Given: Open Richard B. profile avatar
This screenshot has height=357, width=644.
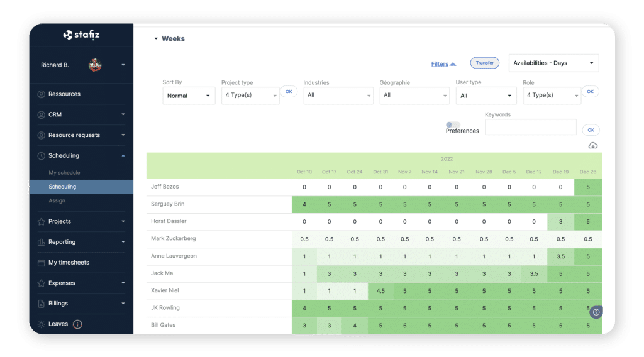Looking at the screenshot, I should (x=95, y=65).
